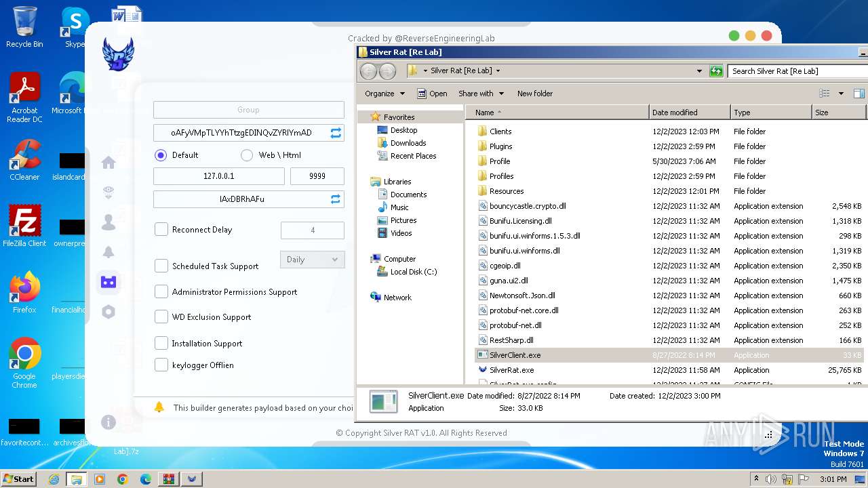Screen dimensions: 868x488
Task: Open the Recycle Bin desktop icon
Action: tap(24, 27)
